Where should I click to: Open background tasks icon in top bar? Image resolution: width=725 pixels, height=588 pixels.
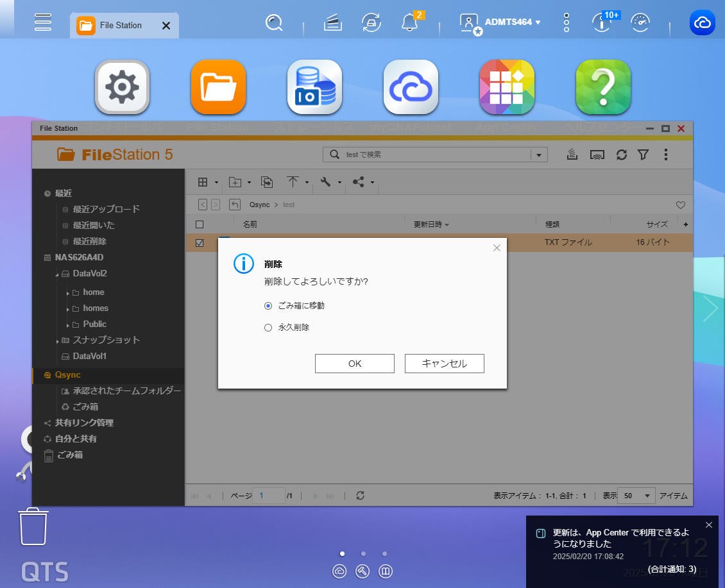click(x=332, y=22)
